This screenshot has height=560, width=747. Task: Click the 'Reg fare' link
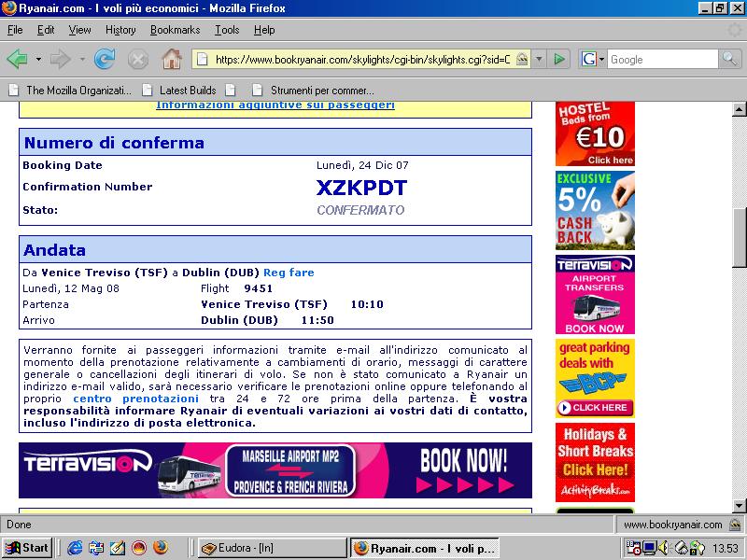[289, 273]
